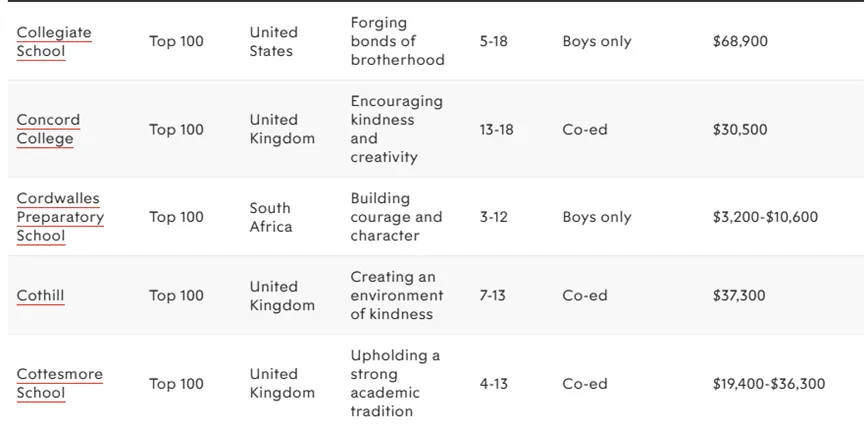Open the Collegiate School link
The width and height of the screenshot is (865, 429).
pos(54,42)
